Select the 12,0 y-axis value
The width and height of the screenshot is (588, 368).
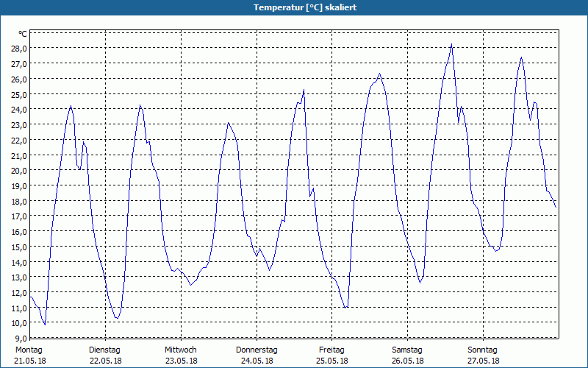[x=20, y=292]
